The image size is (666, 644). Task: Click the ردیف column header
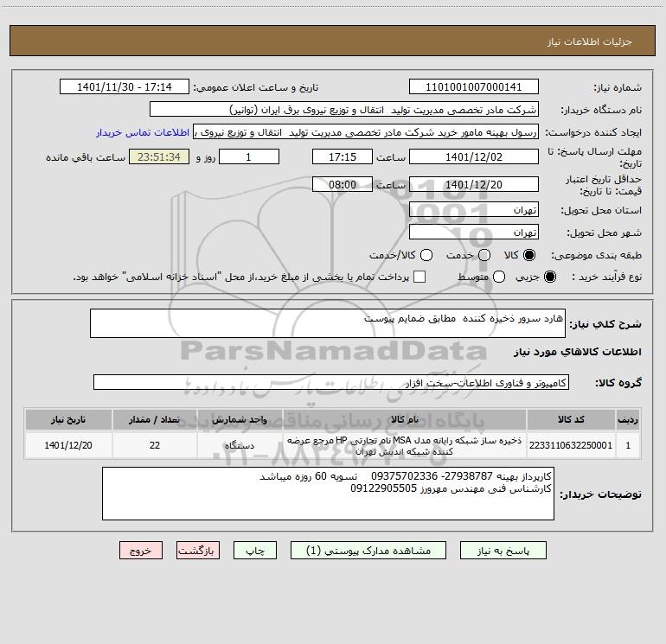point(628,420)
